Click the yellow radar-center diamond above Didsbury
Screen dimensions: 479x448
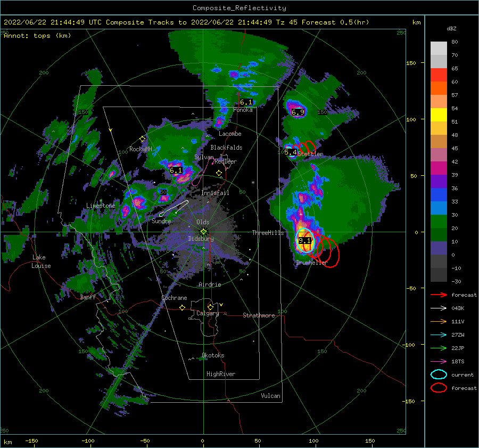click(203, 232)
